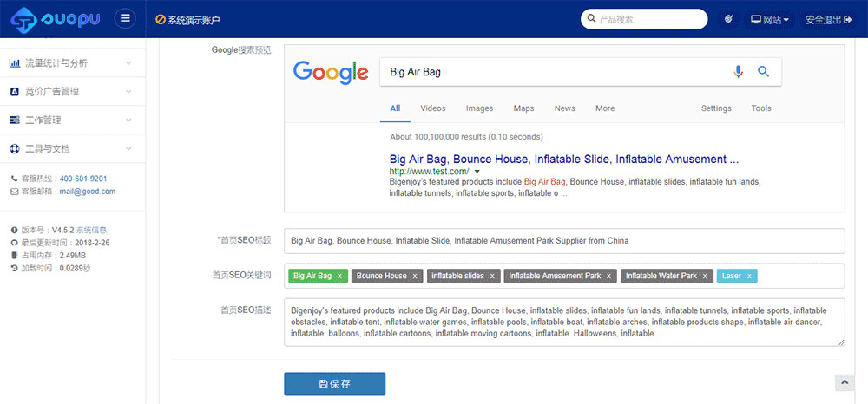This screenshot has height=404, width=868.
Task: Click the 流量统计与分析 bar chart icon
Action: [15, 63]
